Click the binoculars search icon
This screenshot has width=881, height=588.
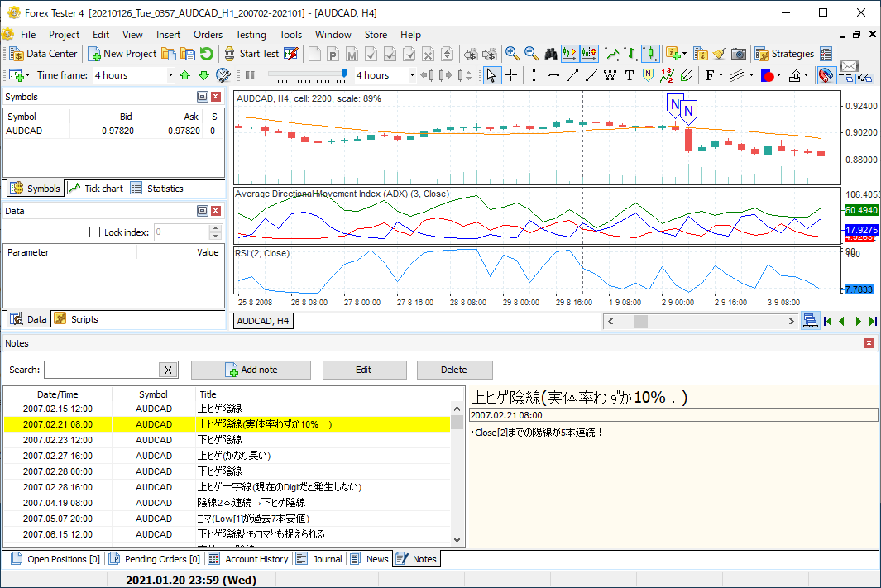pos(551,54)
